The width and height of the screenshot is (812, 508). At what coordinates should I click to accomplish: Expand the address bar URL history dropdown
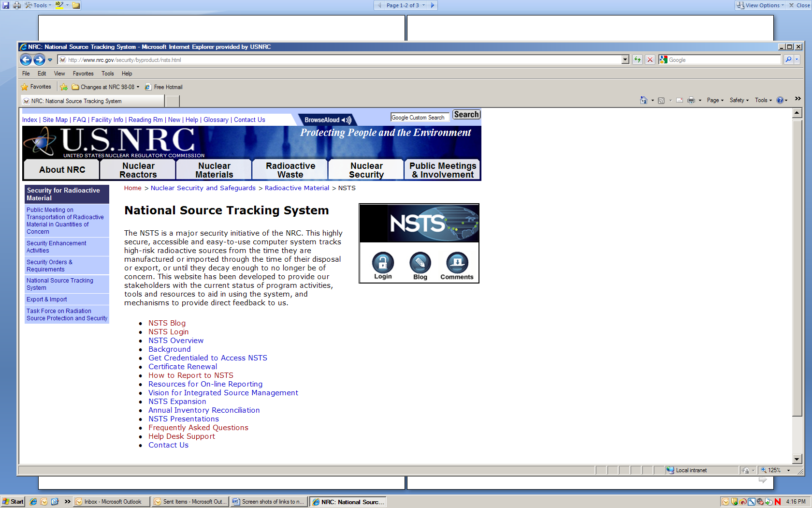point(625,60)
